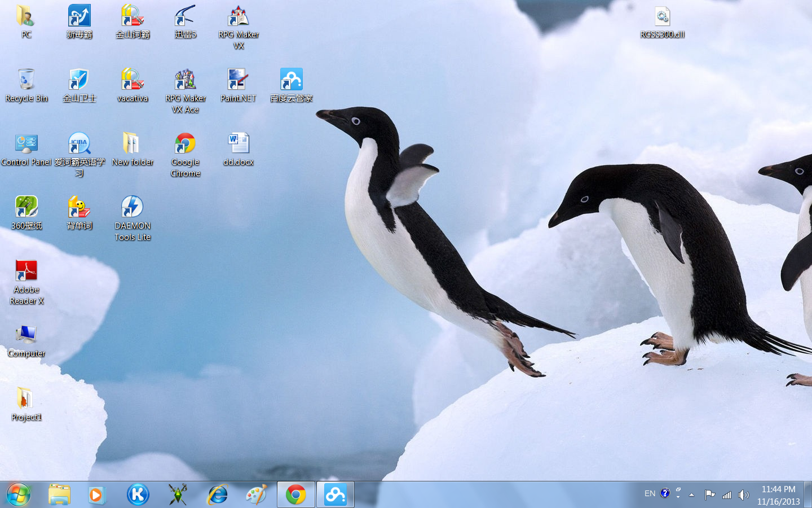Switch to the Baidu cloud taskbar window
The height and width of the screenshot is (508, 812).
tap(336, 494)
